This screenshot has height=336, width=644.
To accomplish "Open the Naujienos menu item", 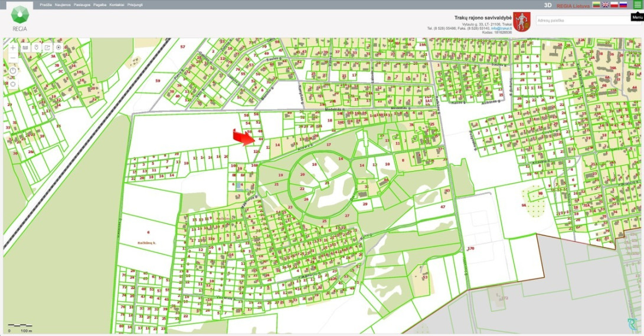I will pos(63,5).
